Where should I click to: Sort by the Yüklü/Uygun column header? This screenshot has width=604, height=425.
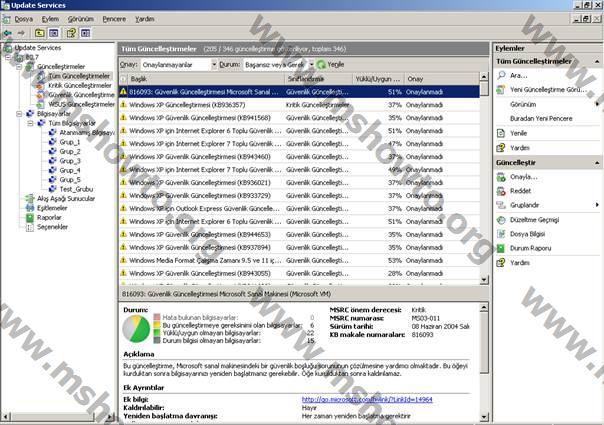[x=378, y=79]
